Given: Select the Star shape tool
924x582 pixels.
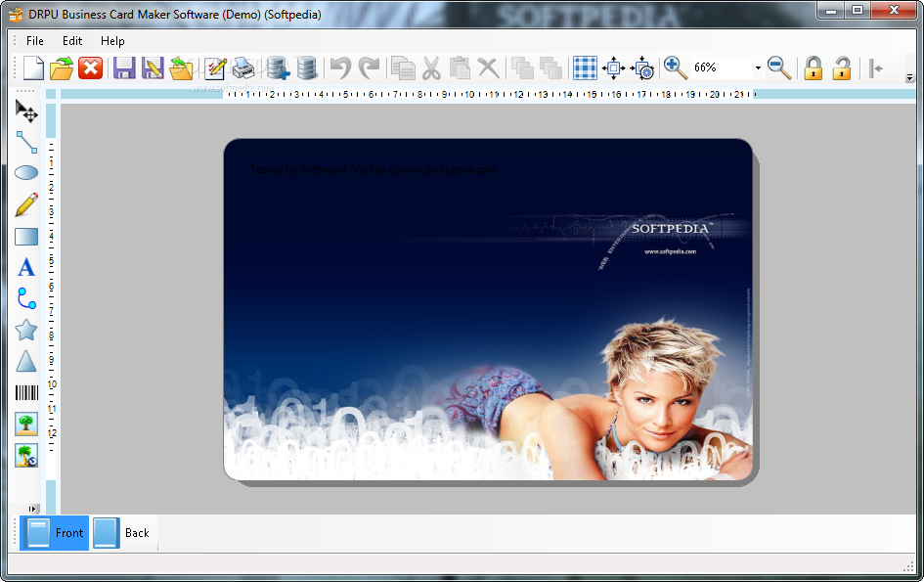Looking at the screenshot, I should click(26, 331).
